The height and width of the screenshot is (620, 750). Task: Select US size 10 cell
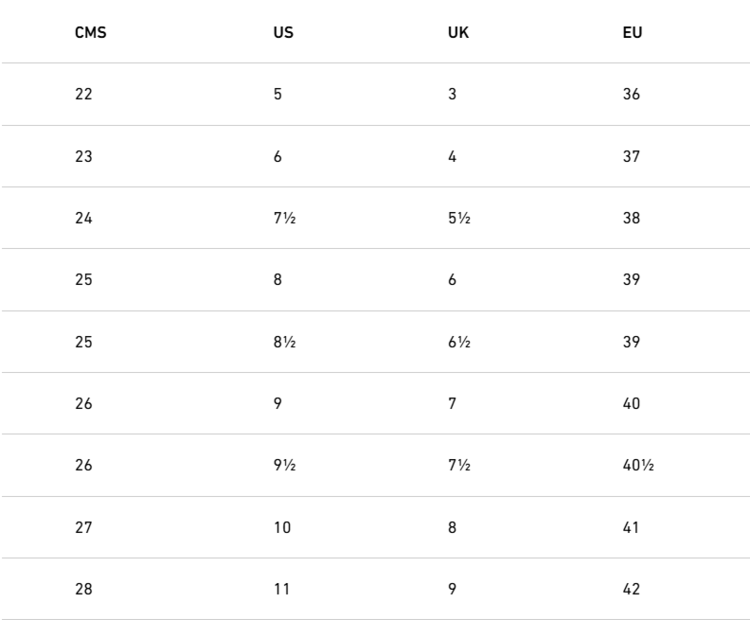[282, 528]
